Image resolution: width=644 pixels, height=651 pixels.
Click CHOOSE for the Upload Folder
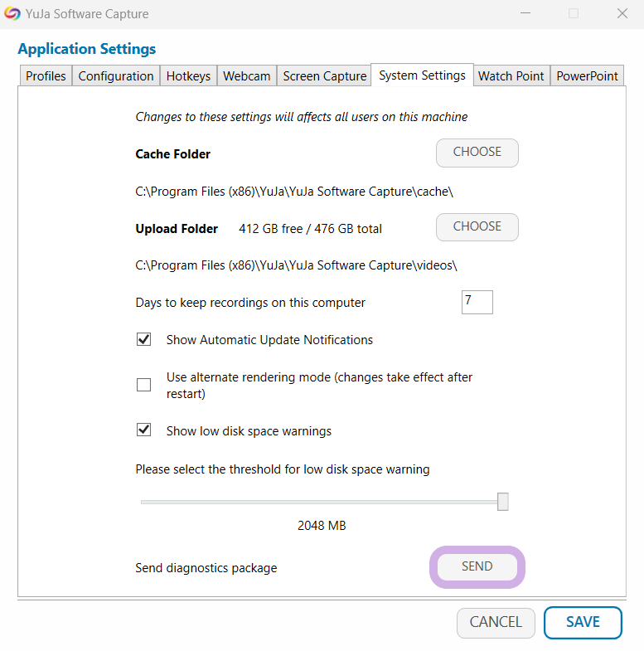[477, 227]
